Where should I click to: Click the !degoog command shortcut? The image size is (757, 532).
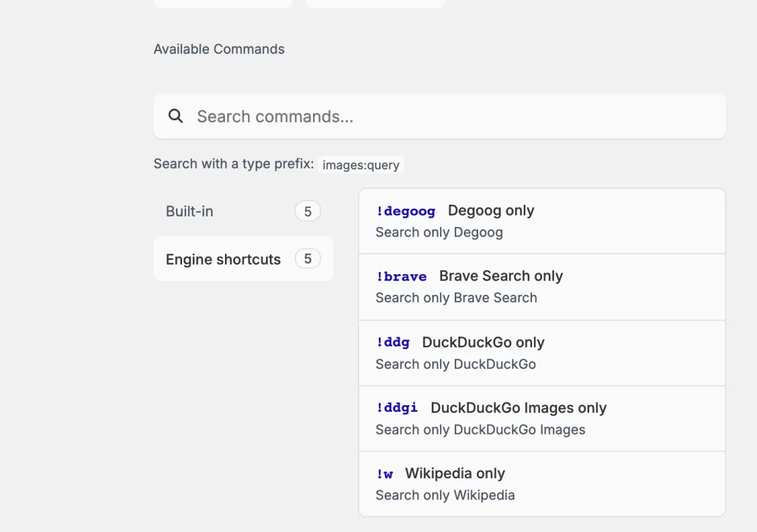406,211
